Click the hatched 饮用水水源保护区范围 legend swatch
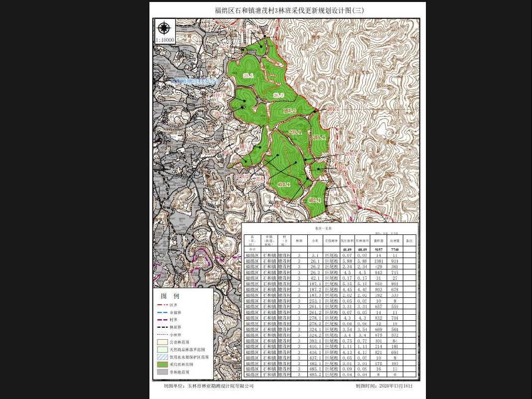 pyautogui.click(x=162, y=357)
